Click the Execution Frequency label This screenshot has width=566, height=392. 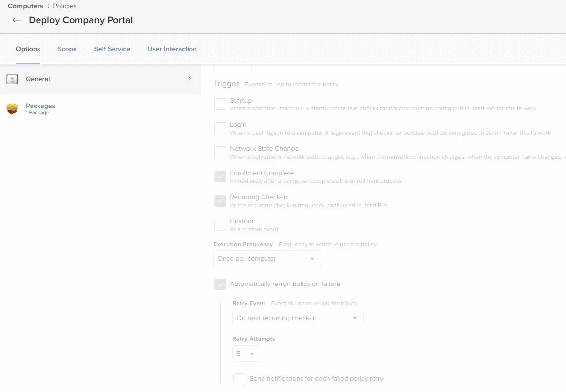[243, 244]
